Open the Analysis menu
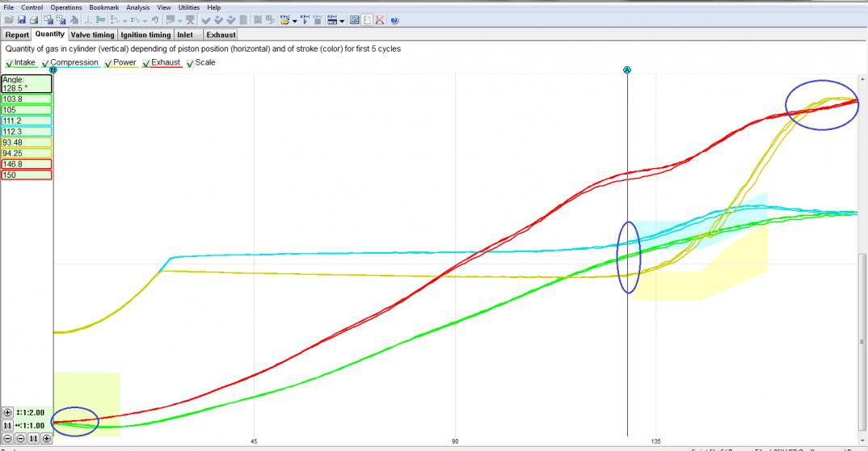 pyautogui.click(x=137, y=7)
